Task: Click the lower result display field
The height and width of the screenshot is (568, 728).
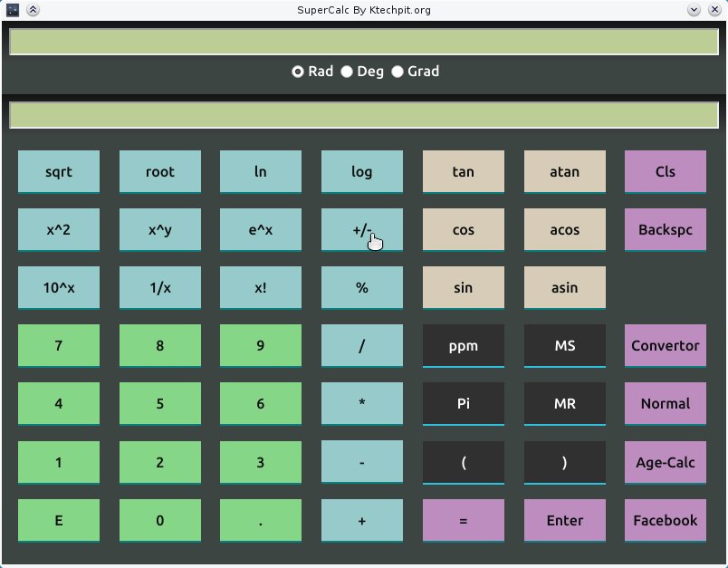Action: pyautogui.click(x=364, y=115)
